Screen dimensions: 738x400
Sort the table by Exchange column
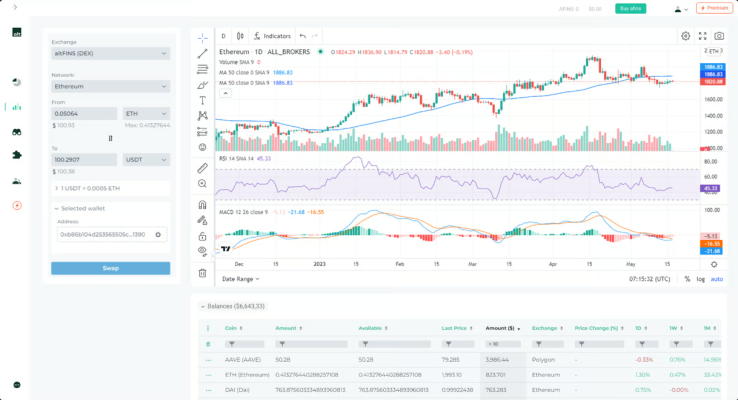(x=547, y=328)
